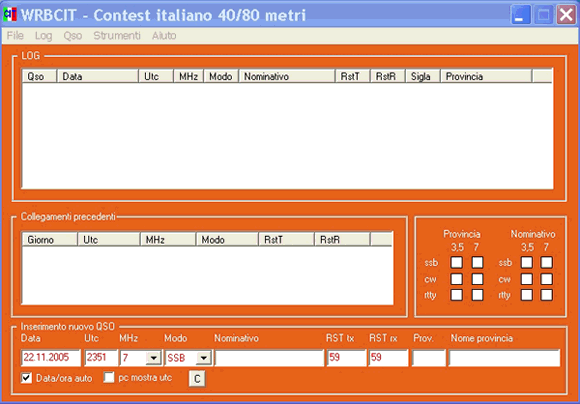This screenshot has width=580, height=404.
Task: Click the WRBCIT app icon in title bar
Action: 10,14
